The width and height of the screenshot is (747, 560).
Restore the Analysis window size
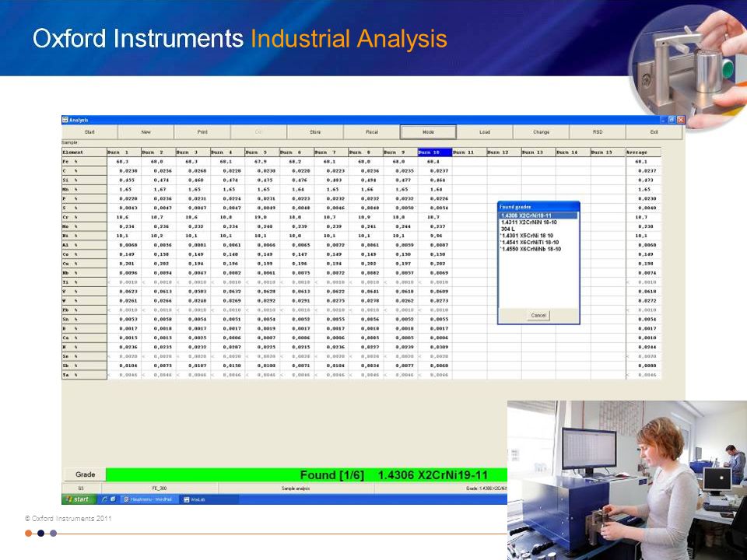672,120
